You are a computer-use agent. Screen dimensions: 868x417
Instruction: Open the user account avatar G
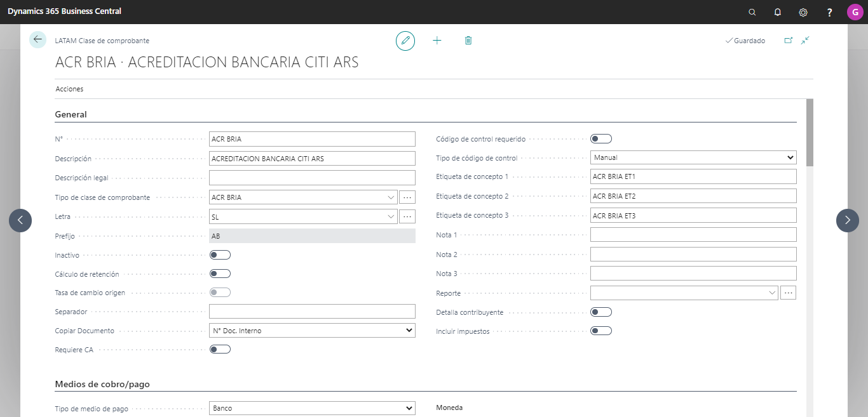[x=855, y=12]
